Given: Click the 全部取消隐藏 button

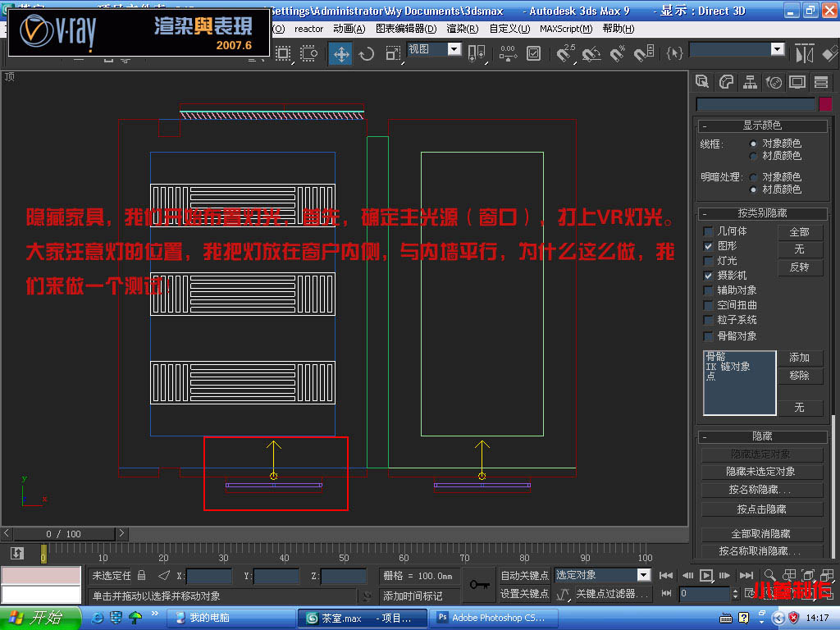Looking at the screenshot, I should (x=761, y=534).
